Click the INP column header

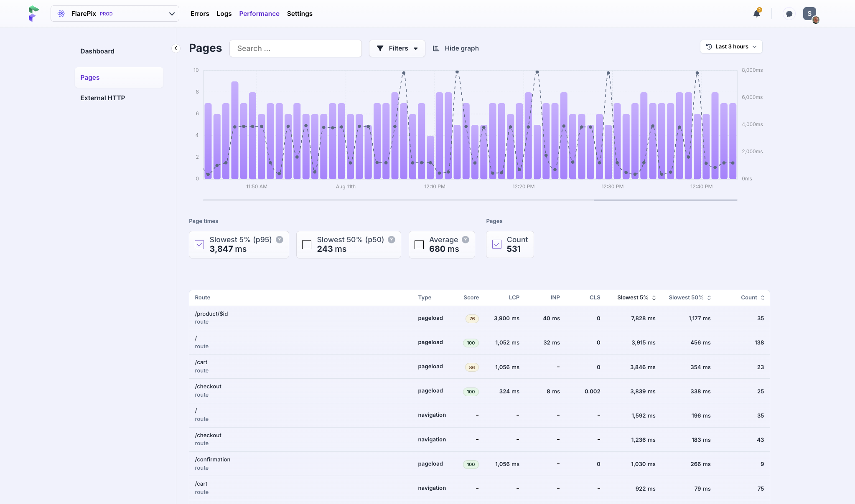[555, 298]
